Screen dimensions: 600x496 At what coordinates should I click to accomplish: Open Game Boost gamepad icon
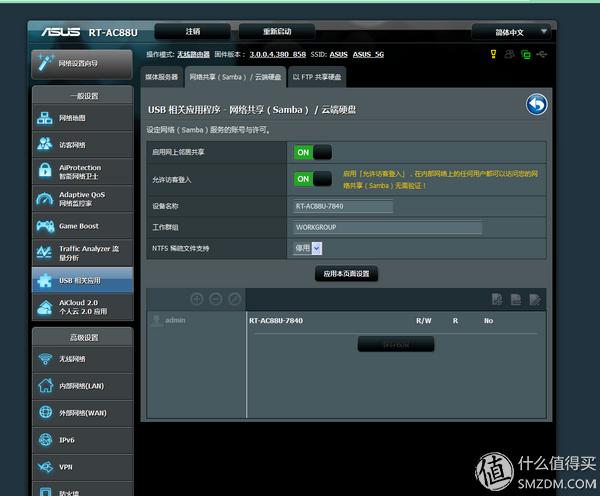(45, 226)
